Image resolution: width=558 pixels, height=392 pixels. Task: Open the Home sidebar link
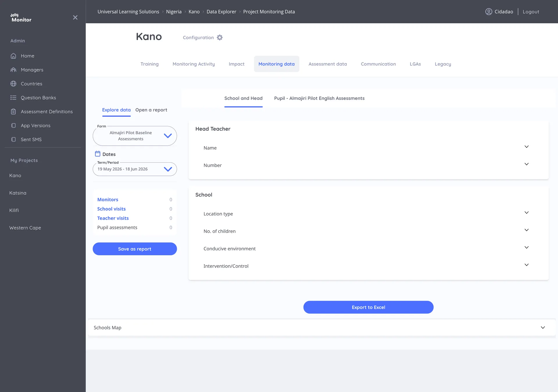coord(28,56)
